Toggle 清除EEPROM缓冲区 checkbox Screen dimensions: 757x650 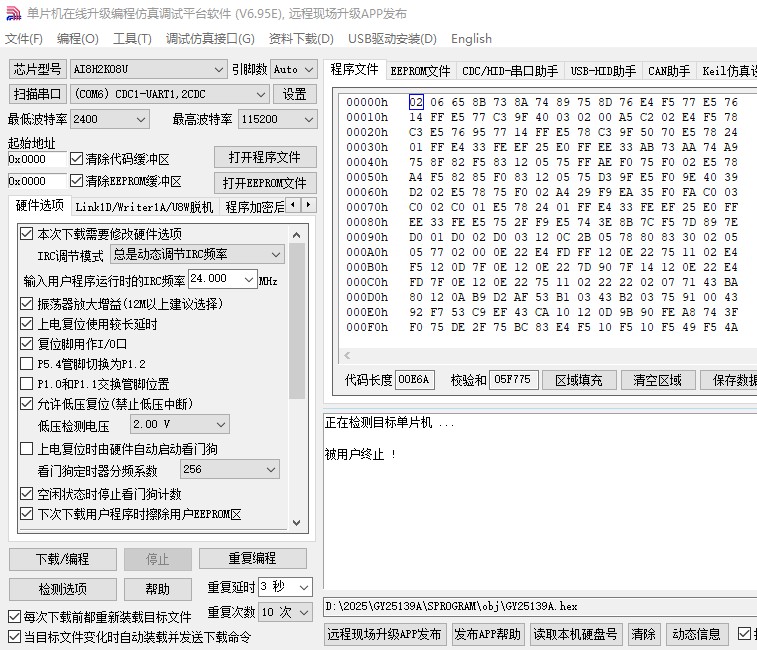click(76, 181)
